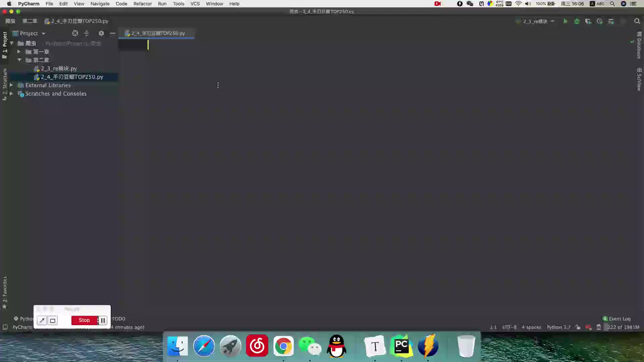This screenshot has width=644, height=362.
Task: Pause the recording with pause icon
Action: (103, 320)
